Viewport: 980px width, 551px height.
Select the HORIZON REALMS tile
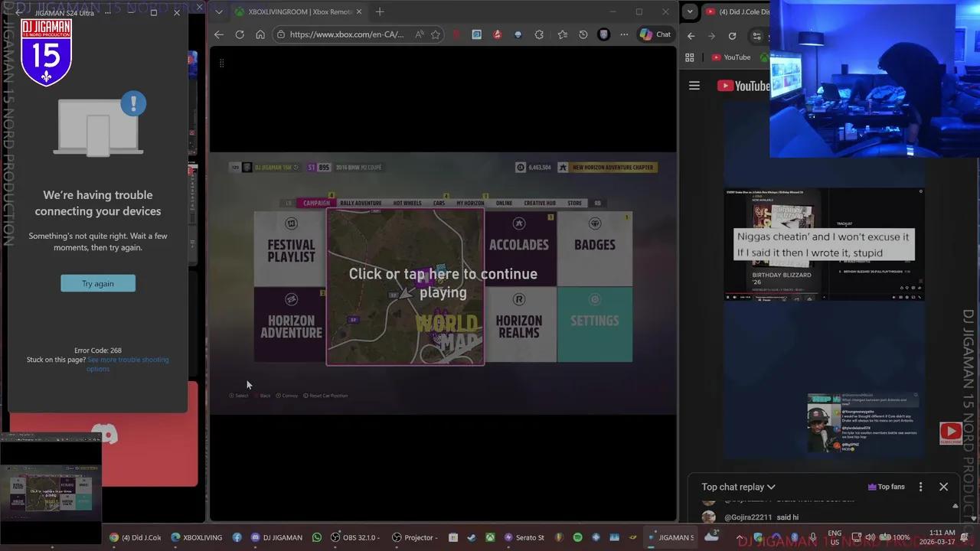(519, 324)
